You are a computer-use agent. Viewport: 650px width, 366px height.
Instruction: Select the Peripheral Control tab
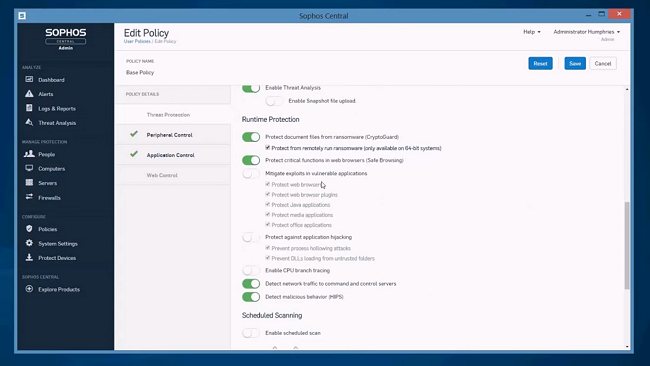point(173,135)
